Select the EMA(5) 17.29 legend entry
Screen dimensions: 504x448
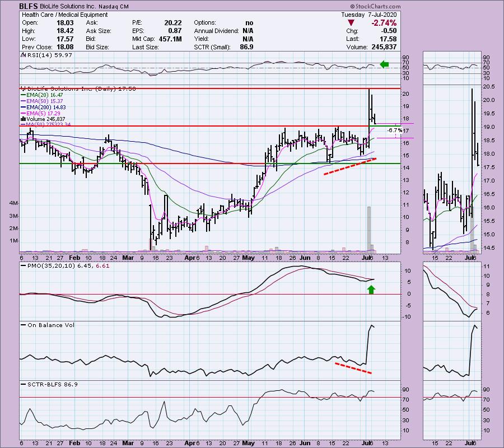click(40, 114)
